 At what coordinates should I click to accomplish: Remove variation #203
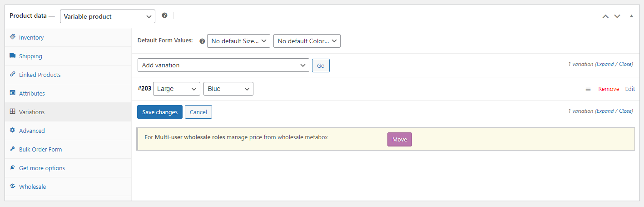[609, 89]
